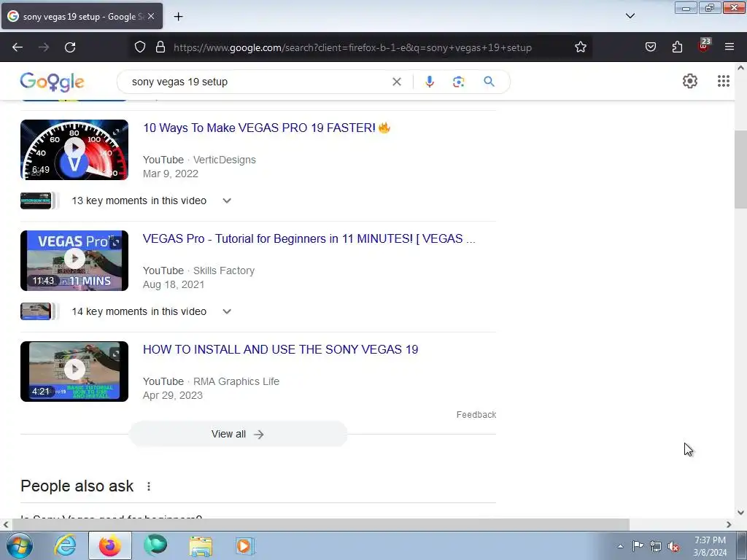The width and height of the screenshot is (747, 560).
Task: Click the scroll-down arrow of vertical scrollbar
Action: click(740, 513)
